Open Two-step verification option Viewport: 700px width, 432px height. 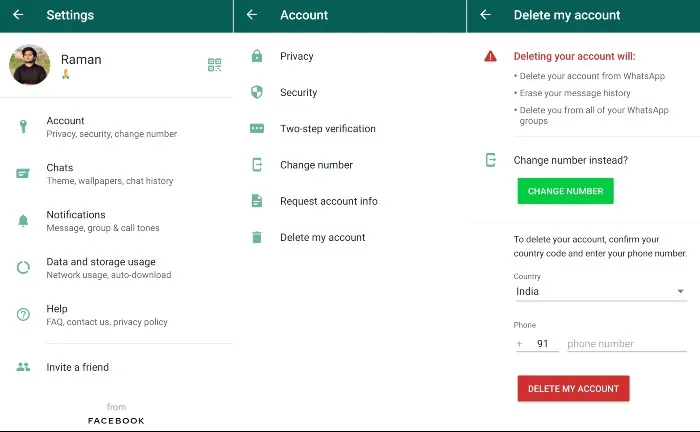click(x=350, y=129)
